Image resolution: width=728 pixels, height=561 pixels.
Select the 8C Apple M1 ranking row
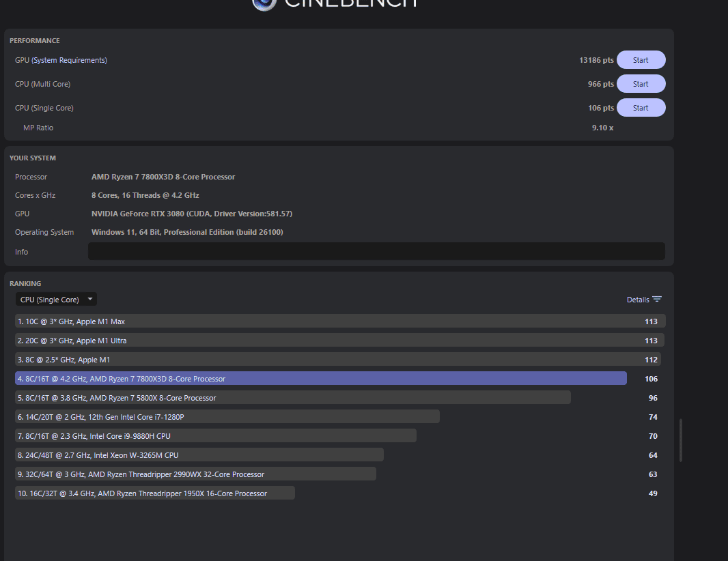coord(337,360)
